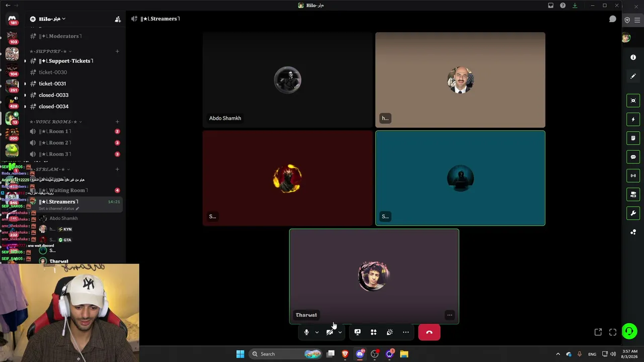Viewport: 644px width, 362px height.
Task: Share your screen
Action: pos(357,332)
